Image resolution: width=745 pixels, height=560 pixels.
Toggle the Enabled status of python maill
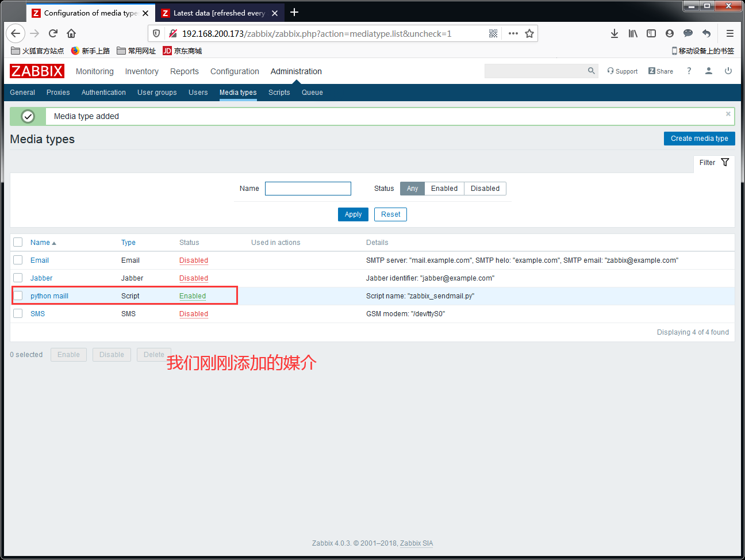coord(193,296)
